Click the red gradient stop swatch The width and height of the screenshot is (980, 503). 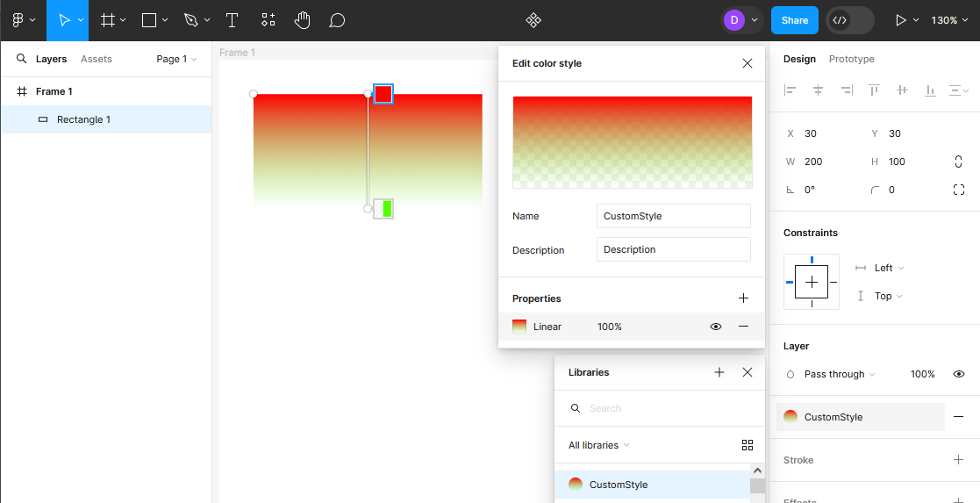click(x=383, y=94)
